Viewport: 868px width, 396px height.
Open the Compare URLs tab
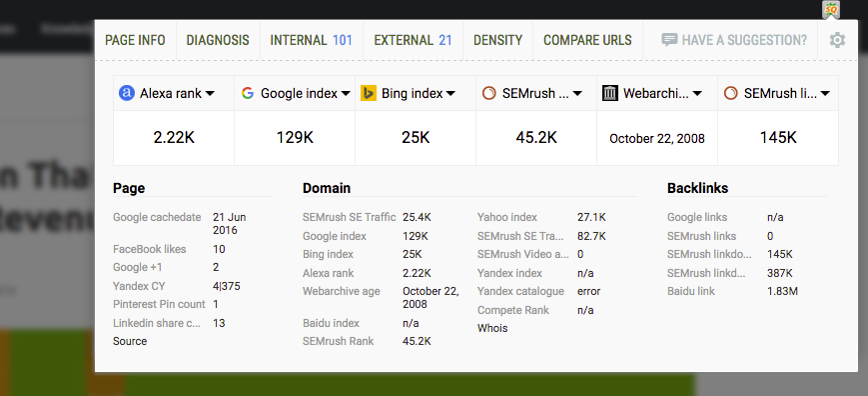[587, 40]
